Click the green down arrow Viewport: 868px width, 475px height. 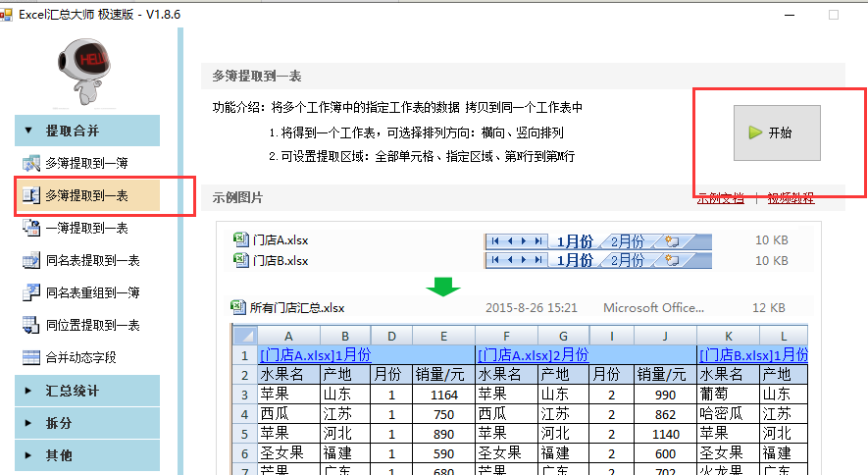click(x=443, y=287)
